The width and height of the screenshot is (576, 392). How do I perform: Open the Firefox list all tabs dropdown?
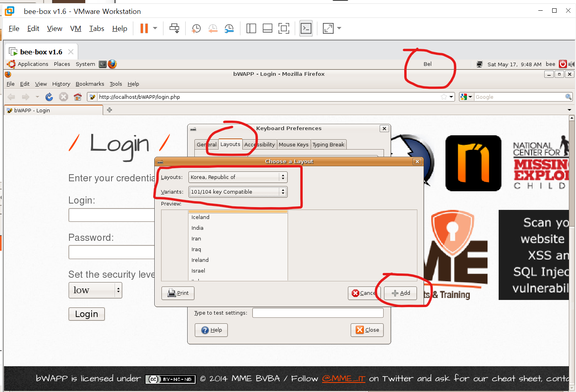pos(569,110)
